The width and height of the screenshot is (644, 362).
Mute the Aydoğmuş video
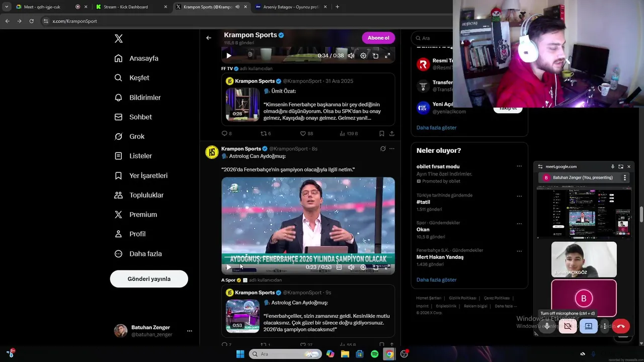click(x=351, y=267)
